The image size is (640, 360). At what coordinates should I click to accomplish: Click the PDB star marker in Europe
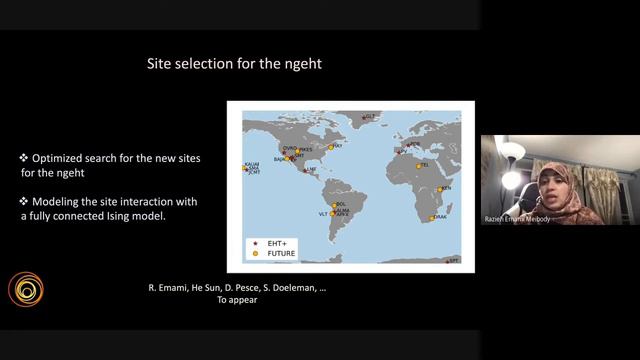point(408,145)
